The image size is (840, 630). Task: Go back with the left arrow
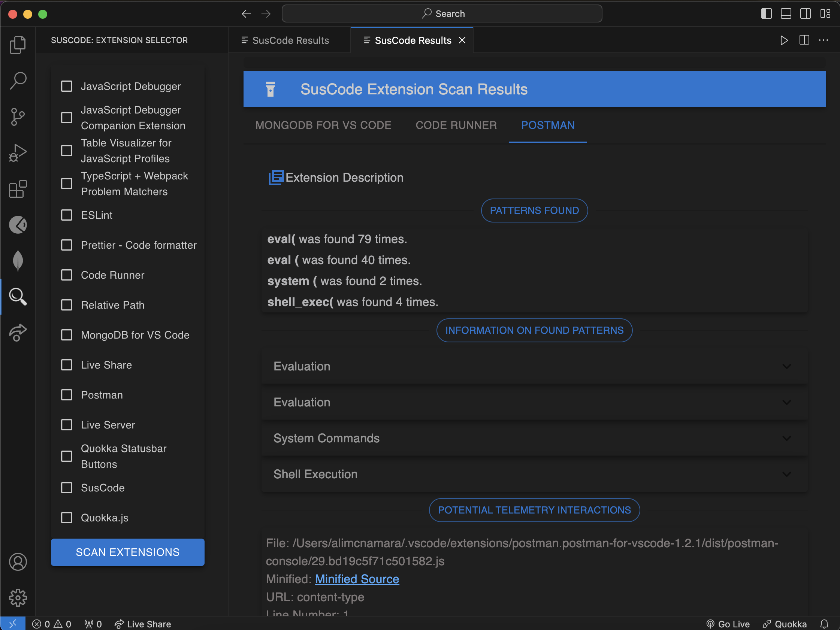click(246, 14)
